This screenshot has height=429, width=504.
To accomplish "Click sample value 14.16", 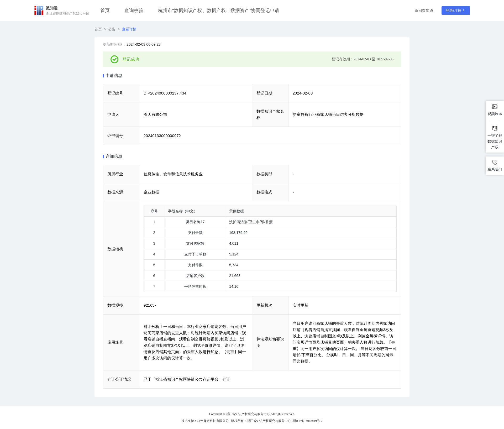I will coord(234,286).
